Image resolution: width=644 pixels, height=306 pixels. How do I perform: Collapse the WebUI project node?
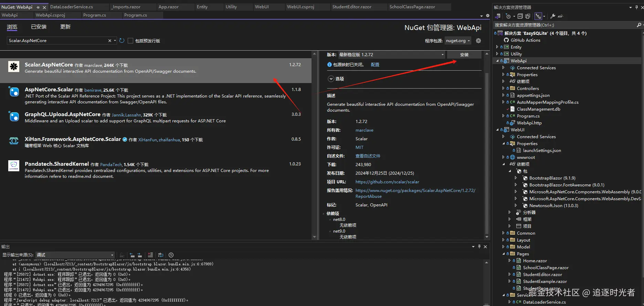click(x=497, y=130)
